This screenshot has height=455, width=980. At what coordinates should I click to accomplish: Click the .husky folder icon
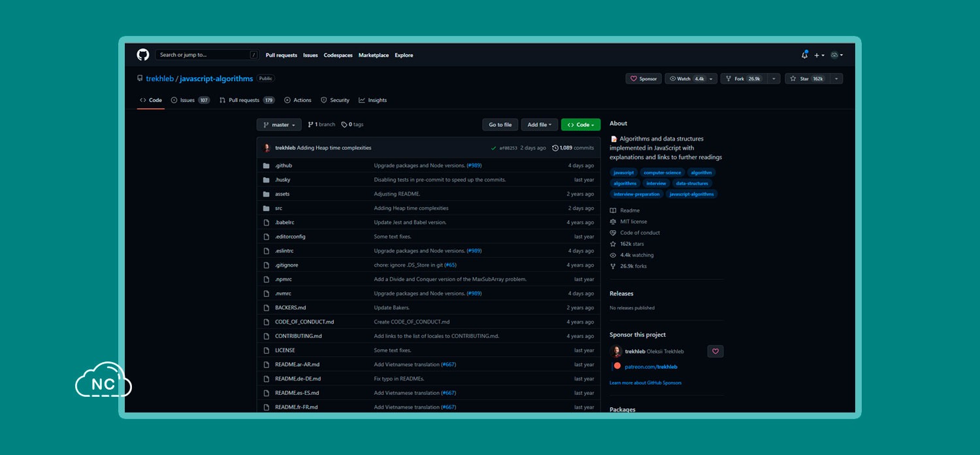click(266, 180)
